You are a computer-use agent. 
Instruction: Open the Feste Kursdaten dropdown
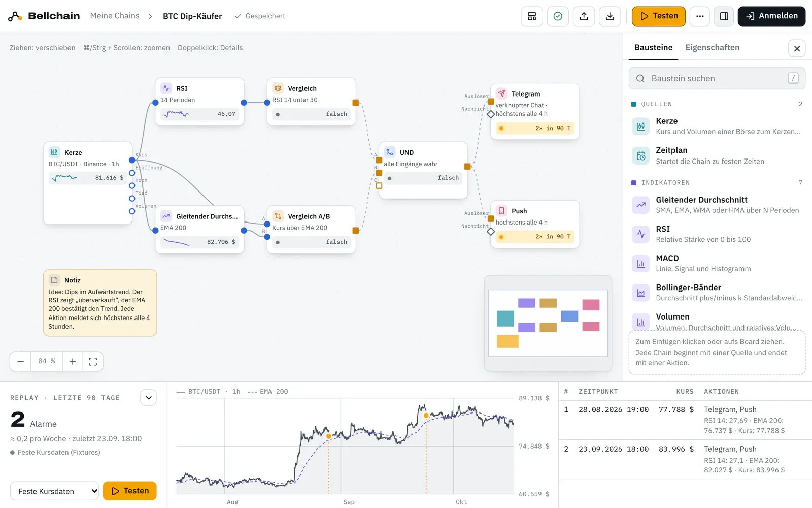(55, 491)
